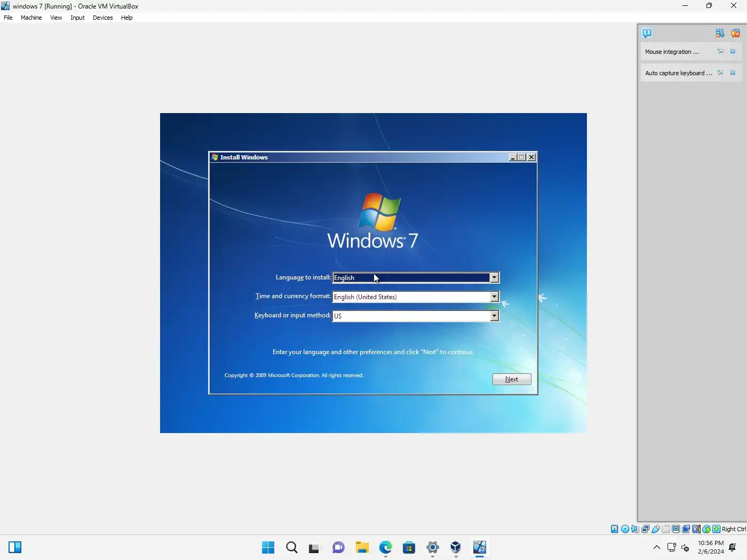Close the Install Windows dialog
The height and width of the screenshot is (560, 747).
point(531,157)
